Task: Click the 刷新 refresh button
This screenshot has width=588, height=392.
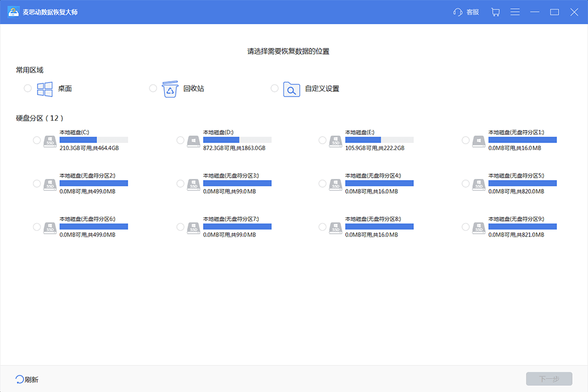Action: 27,380
